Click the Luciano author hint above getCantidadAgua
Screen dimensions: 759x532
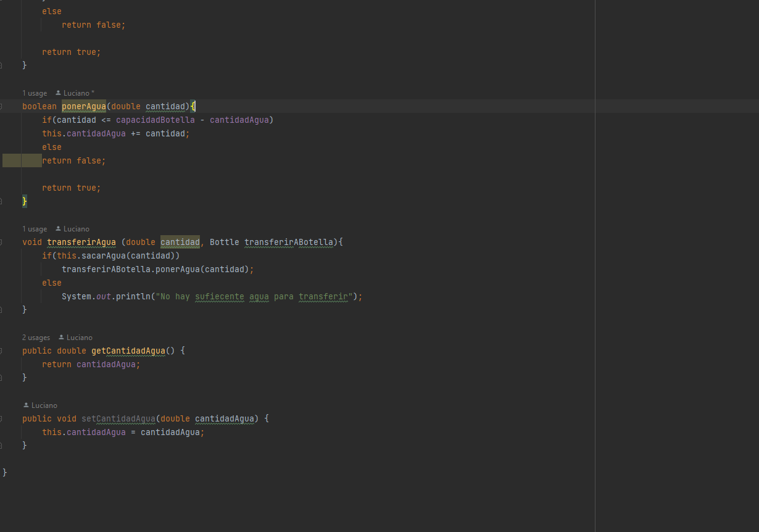click(75, 338)
